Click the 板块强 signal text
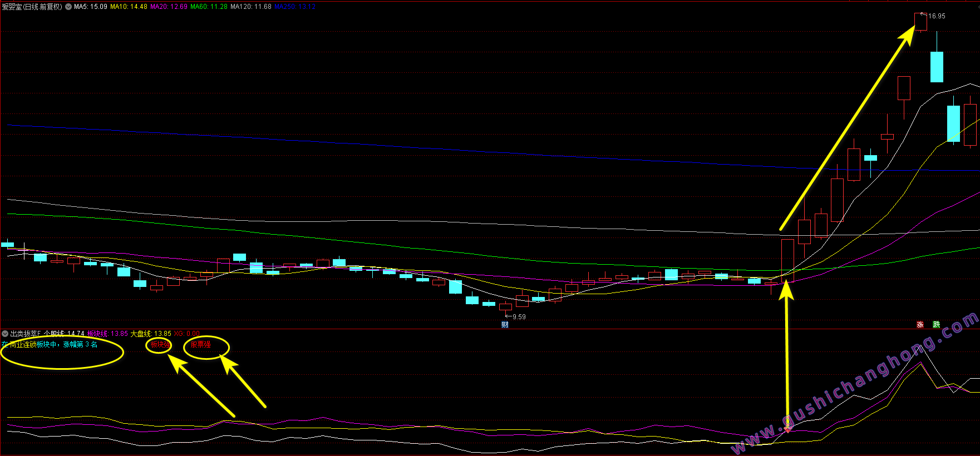Viewport: 980px width, 456px height. [x=160, y=345]
